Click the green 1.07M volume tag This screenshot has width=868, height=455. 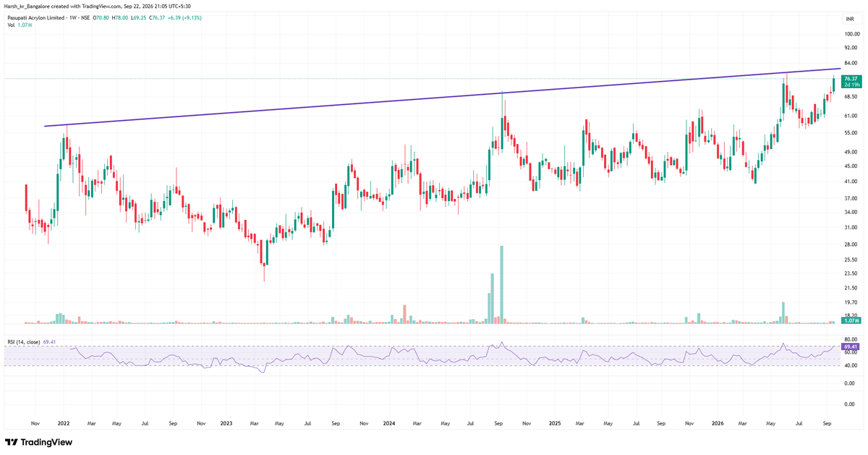[851, 320]
